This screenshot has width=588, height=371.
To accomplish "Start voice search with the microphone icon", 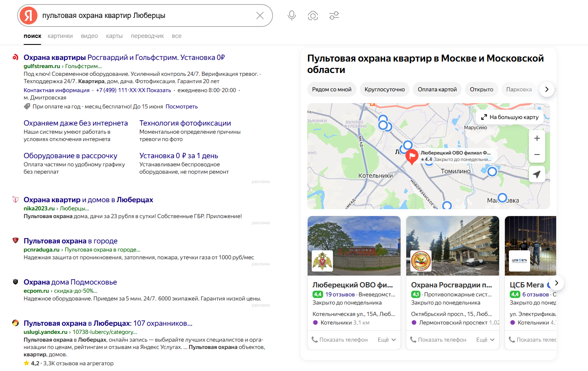I will coord(292,15).
